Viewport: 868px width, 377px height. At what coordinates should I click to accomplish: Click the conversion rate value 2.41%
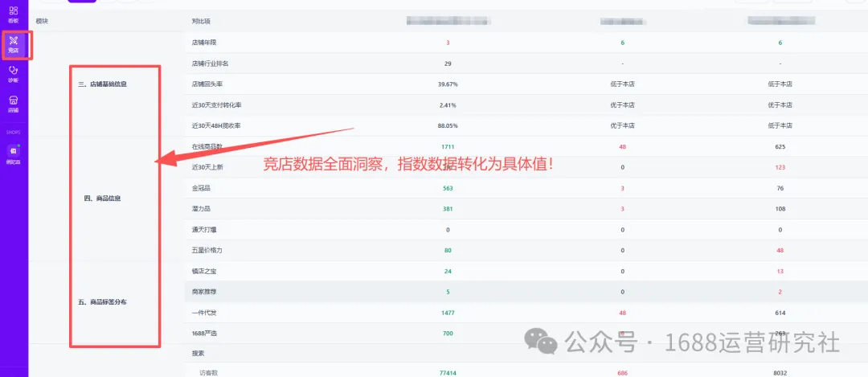point(448,105)
